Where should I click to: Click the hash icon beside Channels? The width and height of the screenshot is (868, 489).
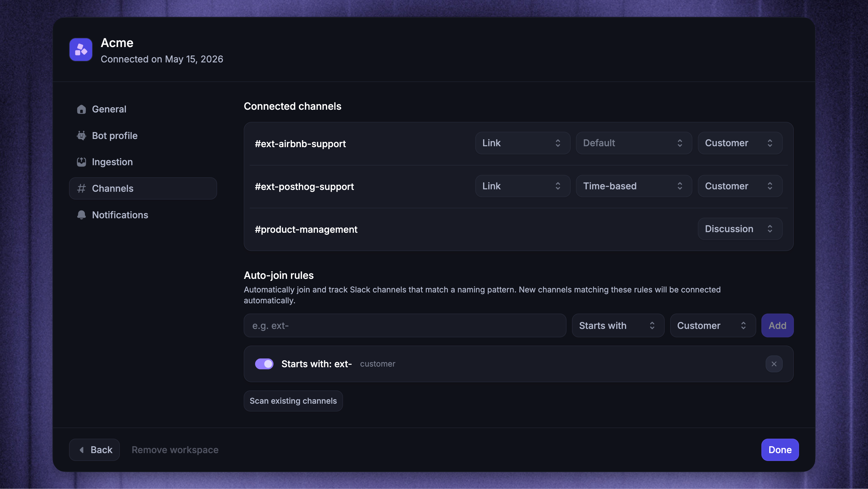click(81, 188)
